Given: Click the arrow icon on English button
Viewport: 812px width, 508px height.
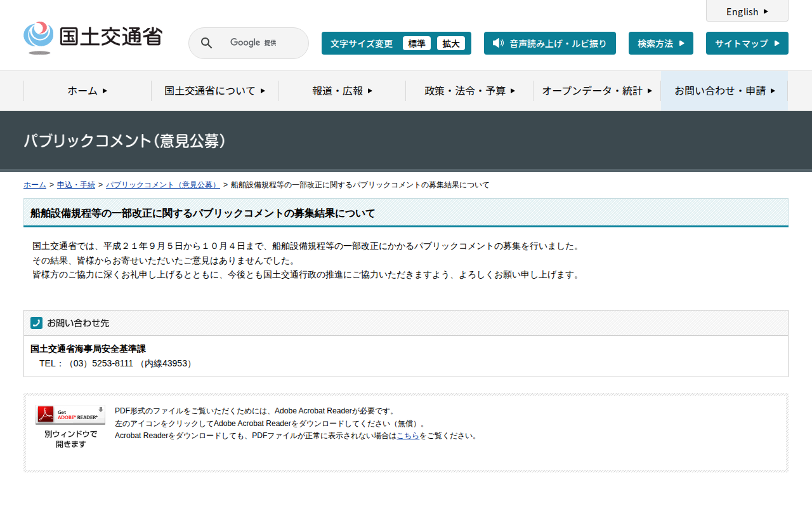Looking at the screenshot, I should pos(766,11).
